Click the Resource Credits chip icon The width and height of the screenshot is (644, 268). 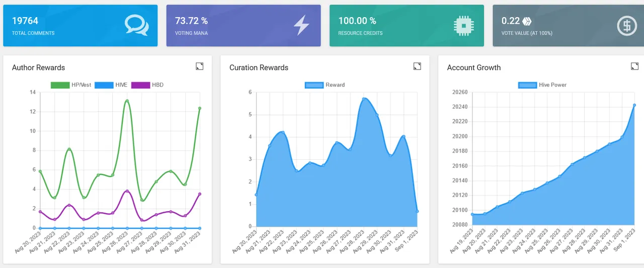tap(463, 25)
